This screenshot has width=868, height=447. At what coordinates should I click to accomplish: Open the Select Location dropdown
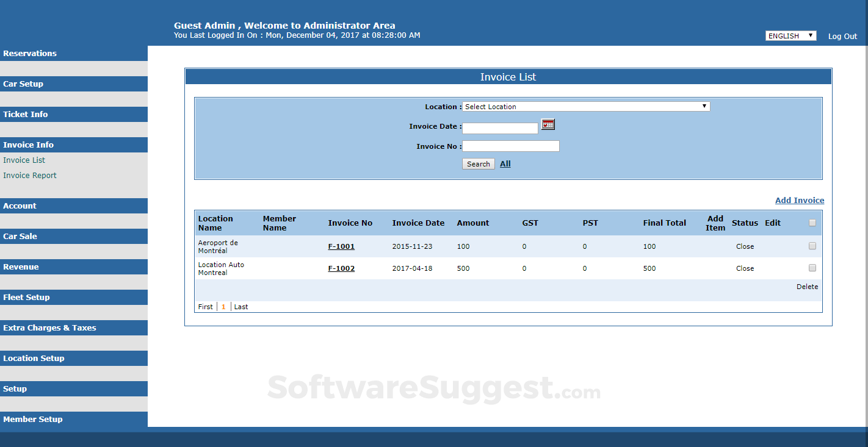(585, 106)
